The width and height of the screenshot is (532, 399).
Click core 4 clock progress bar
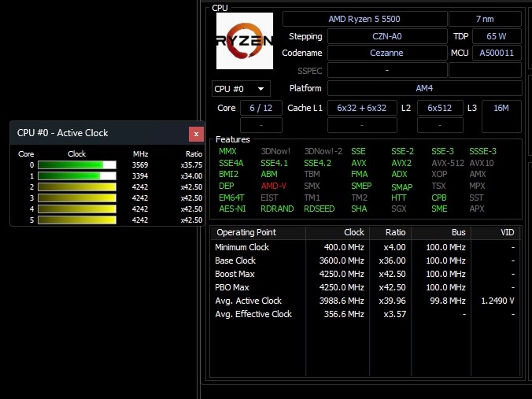pos(77,209)
